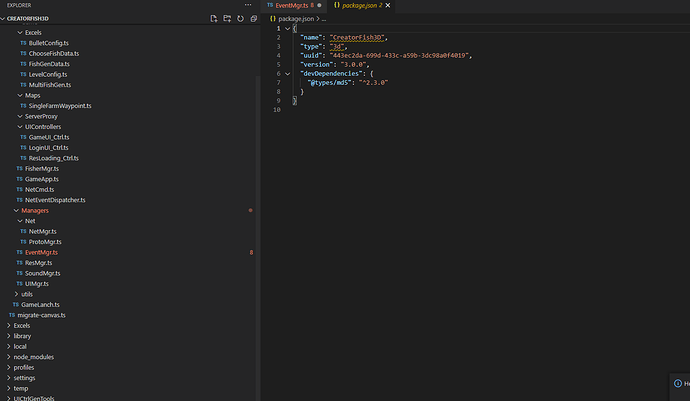This screenshot has width=690, height=401.
Task: Click the New File icon in Explorer
Action: 214,18
